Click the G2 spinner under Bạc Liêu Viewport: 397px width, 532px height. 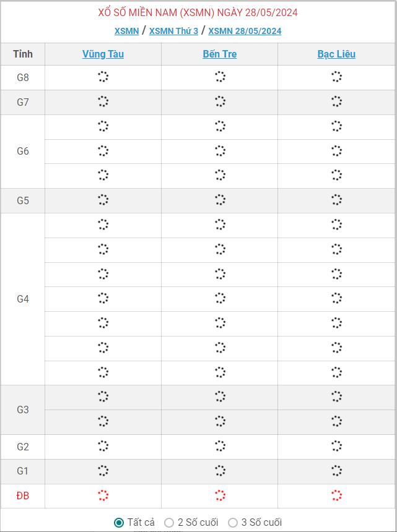pos(336,446)
